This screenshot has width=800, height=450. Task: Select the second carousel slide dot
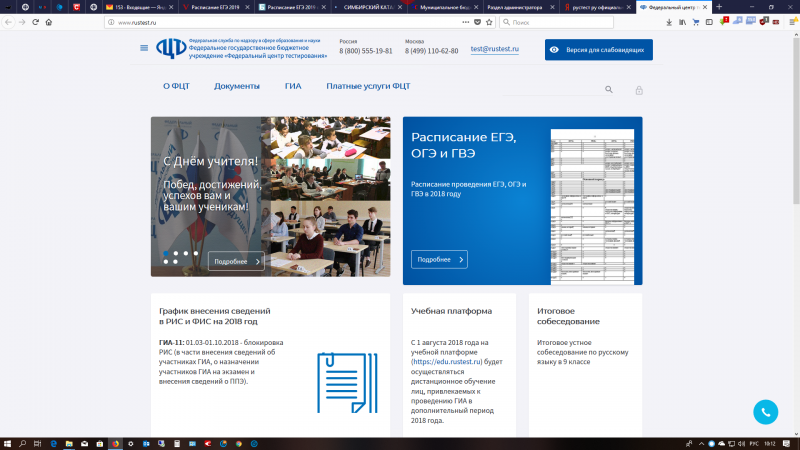(175, 253)
